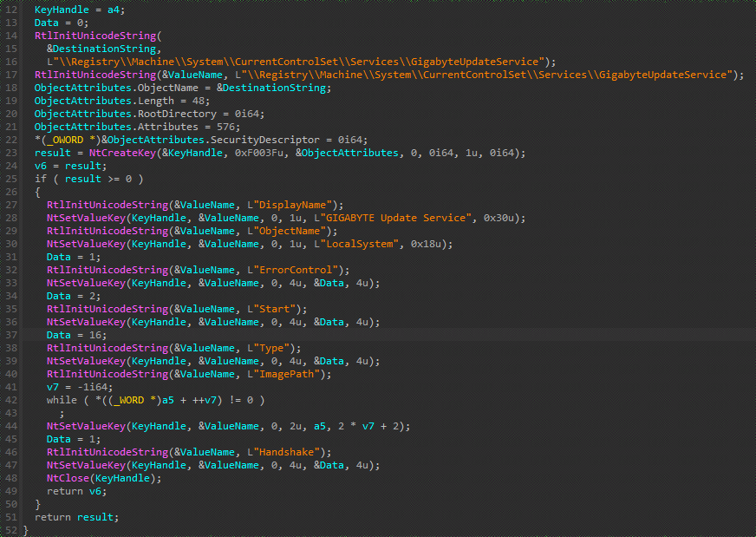Click the "return v6;" statement
The width and height of the screenshot is (756, 537).
tap(76, 491)
